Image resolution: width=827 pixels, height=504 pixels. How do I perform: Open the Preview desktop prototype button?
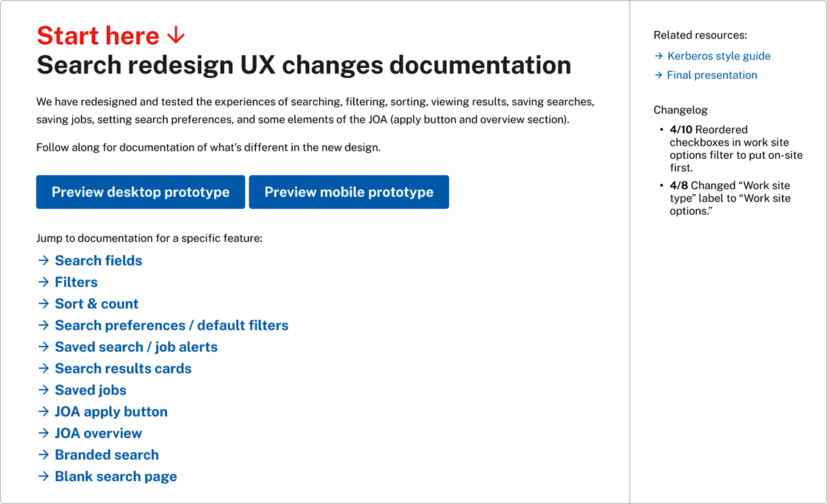pyautogui.click(x=141, y=192)
